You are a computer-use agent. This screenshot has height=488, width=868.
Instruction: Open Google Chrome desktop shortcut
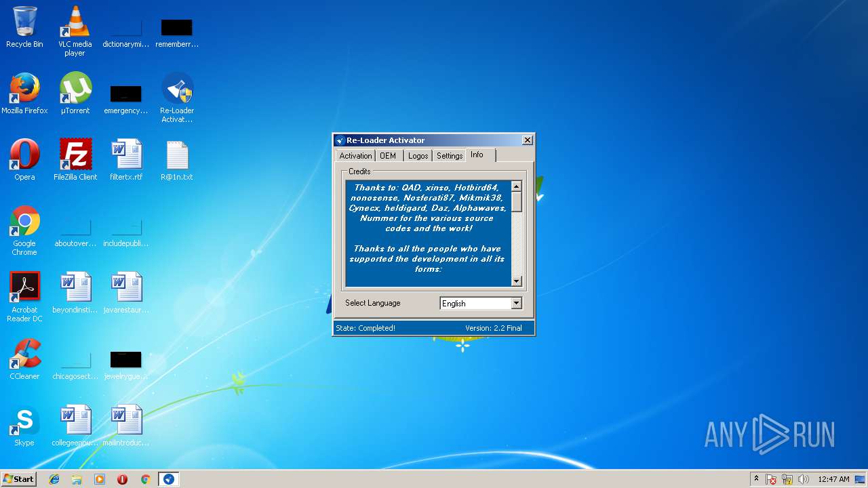[24, 230]
